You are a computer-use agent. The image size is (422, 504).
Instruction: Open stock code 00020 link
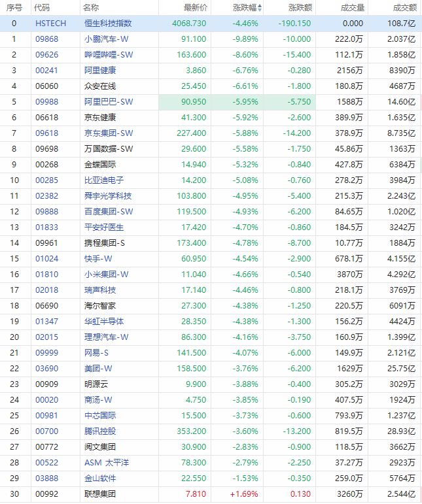click(x=47, y=400)
